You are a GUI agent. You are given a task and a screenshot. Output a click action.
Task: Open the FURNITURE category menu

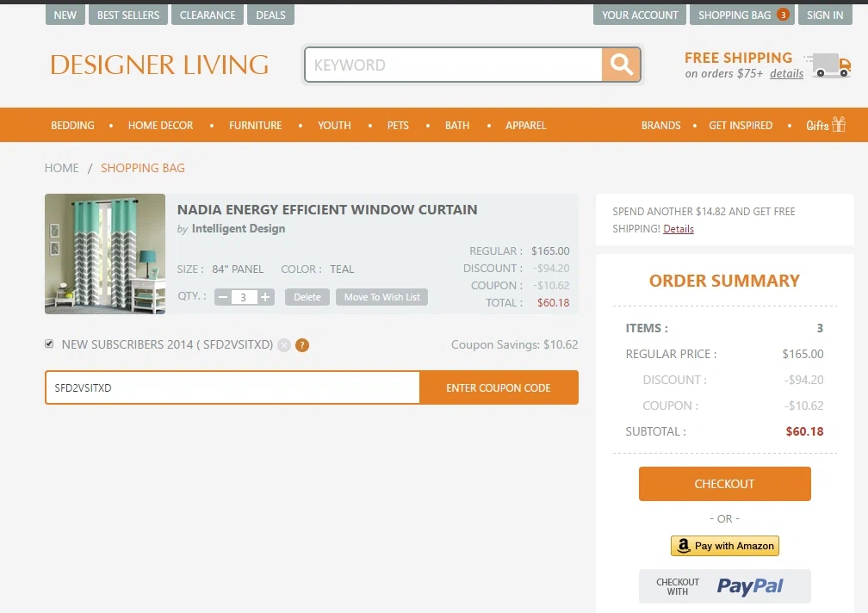(x=255, y=126)
